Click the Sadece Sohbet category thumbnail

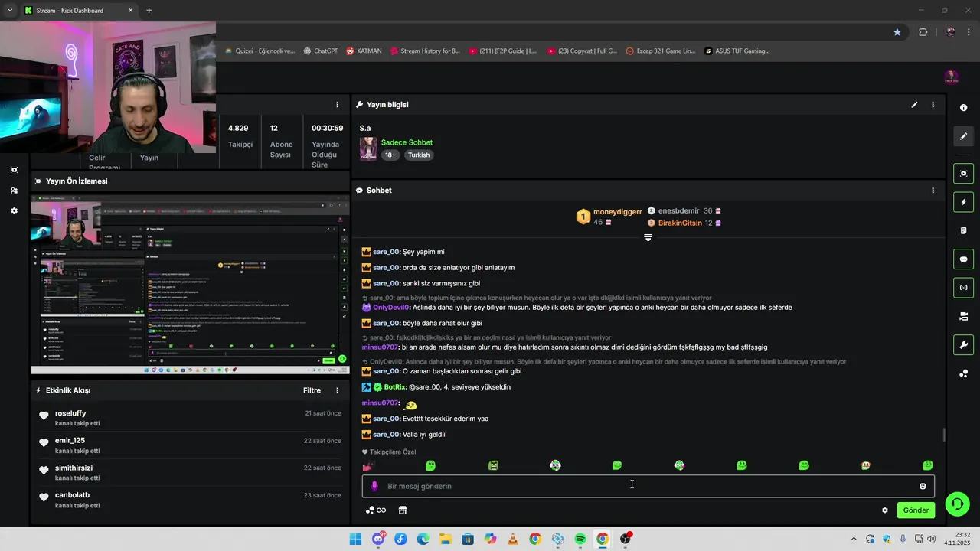pyautogui.click(x=368, y=148)
